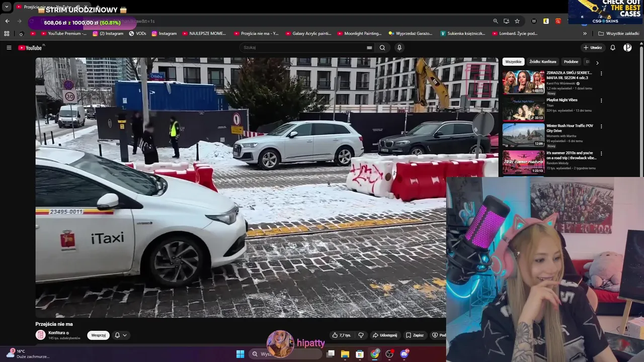
Task: Open the Konfitura channel avatar
Action: coord(40,335)
